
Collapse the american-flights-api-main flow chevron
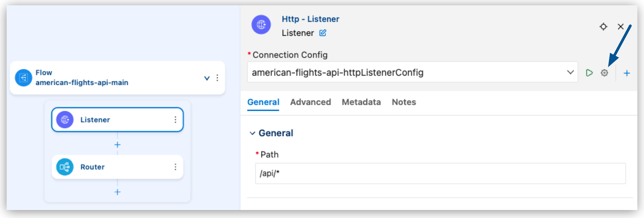[x=207, y=78]
